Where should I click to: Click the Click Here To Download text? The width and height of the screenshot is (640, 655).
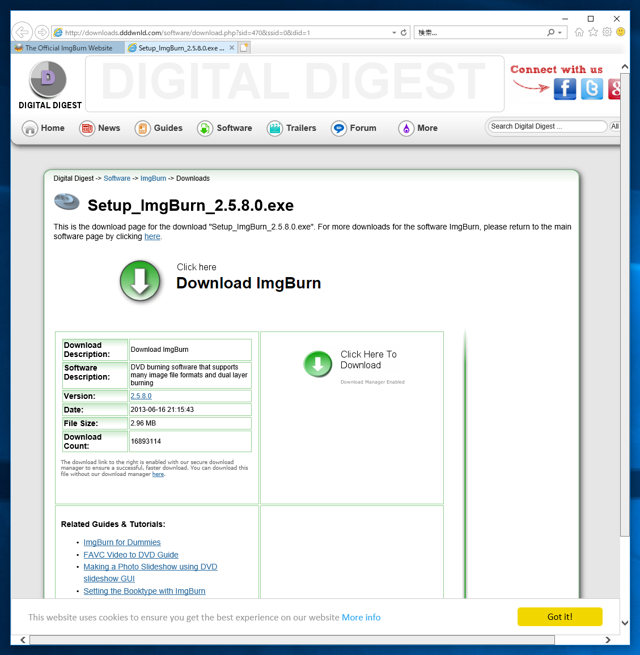[x=368, y=360]
